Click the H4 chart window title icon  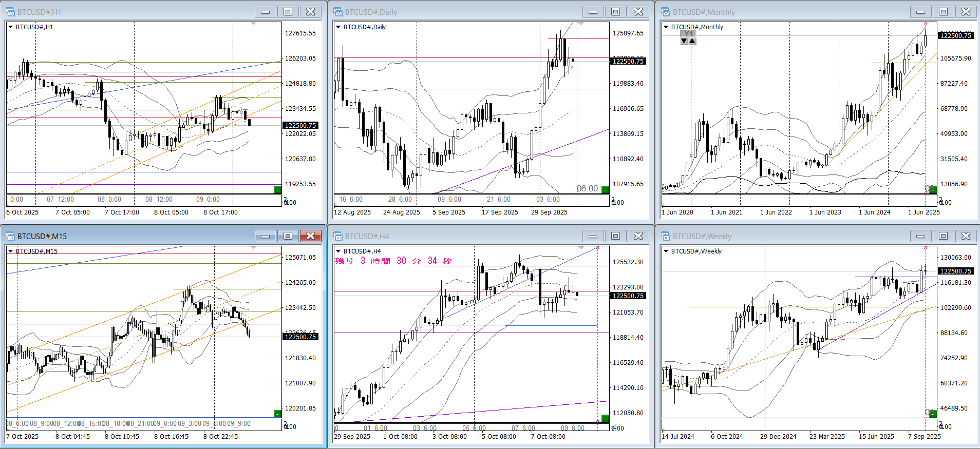tap(338, 236)
